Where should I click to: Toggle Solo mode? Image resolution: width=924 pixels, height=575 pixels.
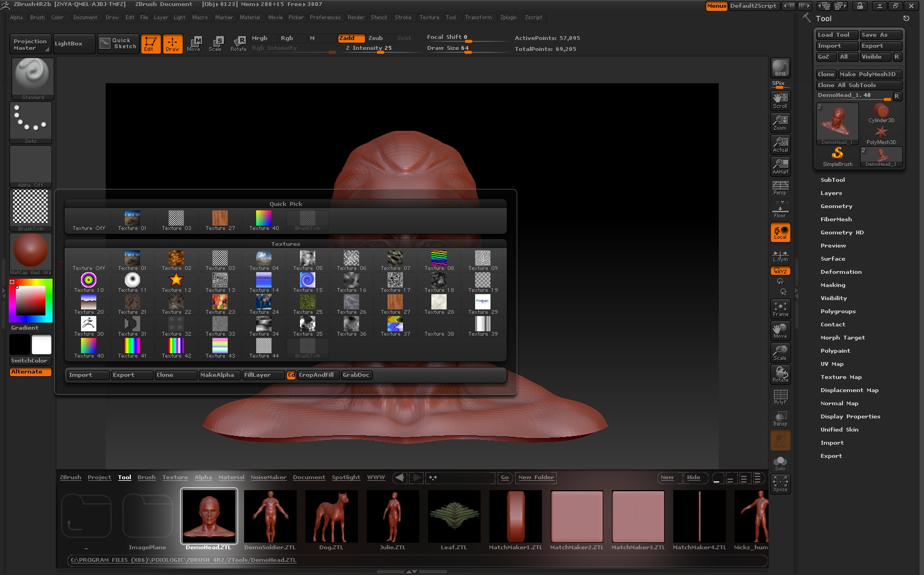pyautogui.click(x=781, y=463)
